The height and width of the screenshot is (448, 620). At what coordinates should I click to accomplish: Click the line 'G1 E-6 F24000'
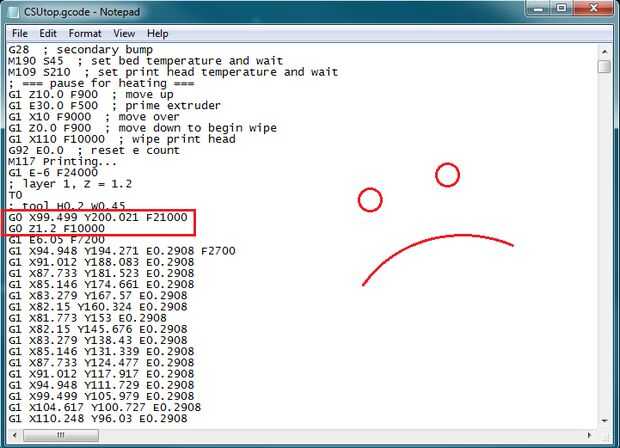click(x=53, y=173)
